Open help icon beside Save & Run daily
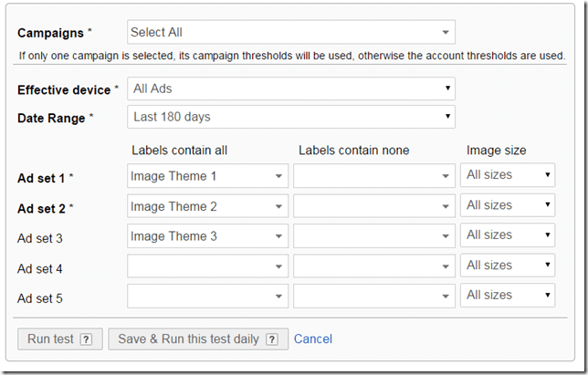 coord(272,339)
